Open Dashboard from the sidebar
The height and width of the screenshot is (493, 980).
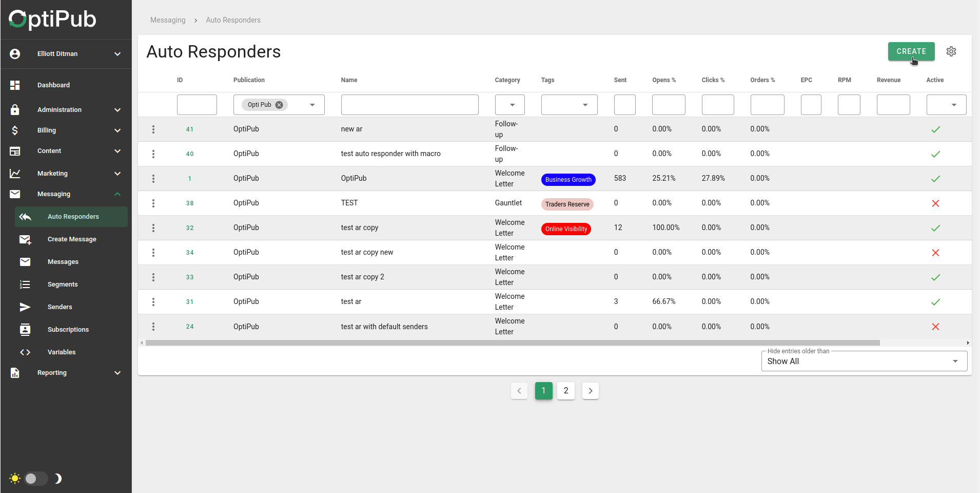53,85
